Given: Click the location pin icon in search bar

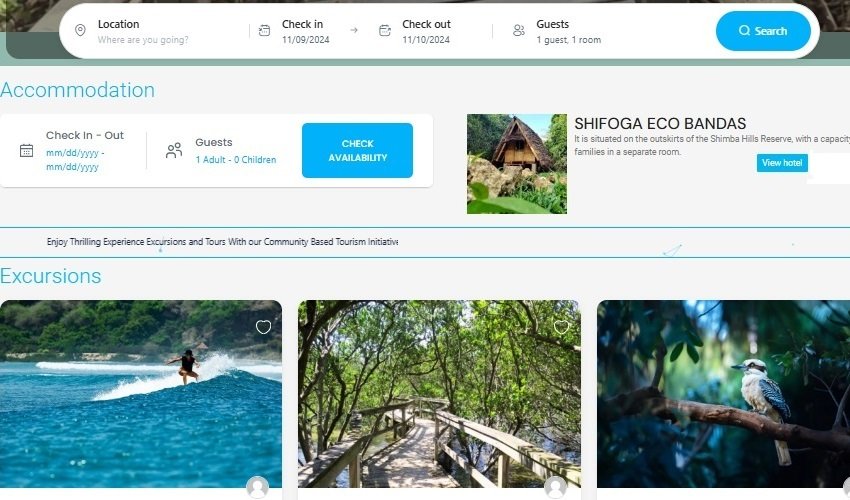Looking at the screenshot, I should click(x=81, y=31).
